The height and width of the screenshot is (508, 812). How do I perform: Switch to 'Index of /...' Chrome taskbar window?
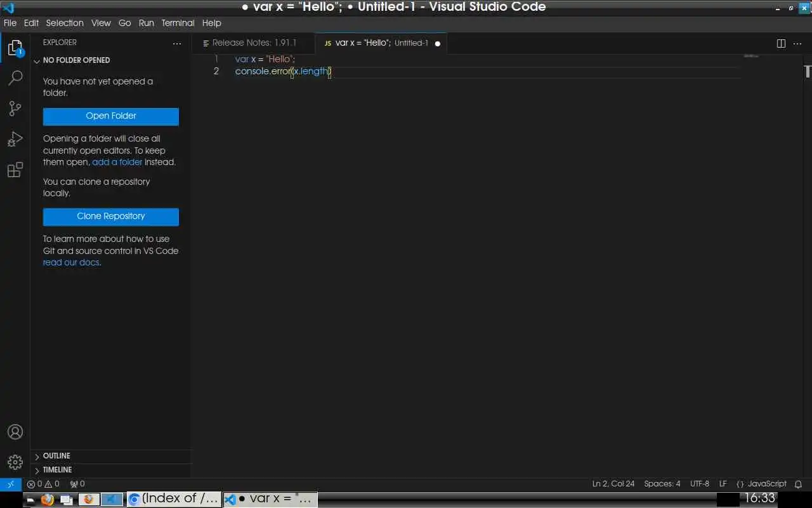(x=174, y=499)
